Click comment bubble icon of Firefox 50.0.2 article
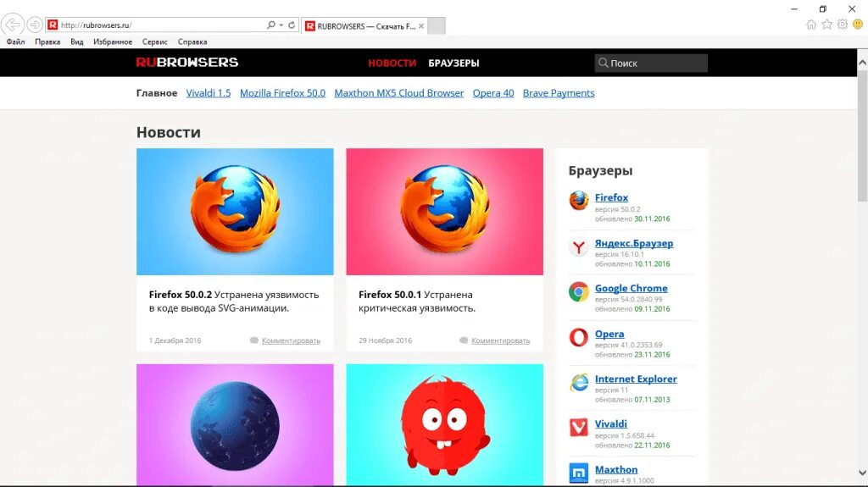Screen dimensions: 868x487 (254, 340)
